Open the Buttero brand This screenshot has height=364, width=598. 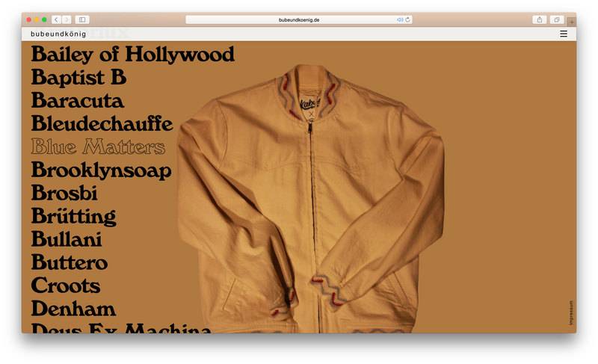pos(69,263)
